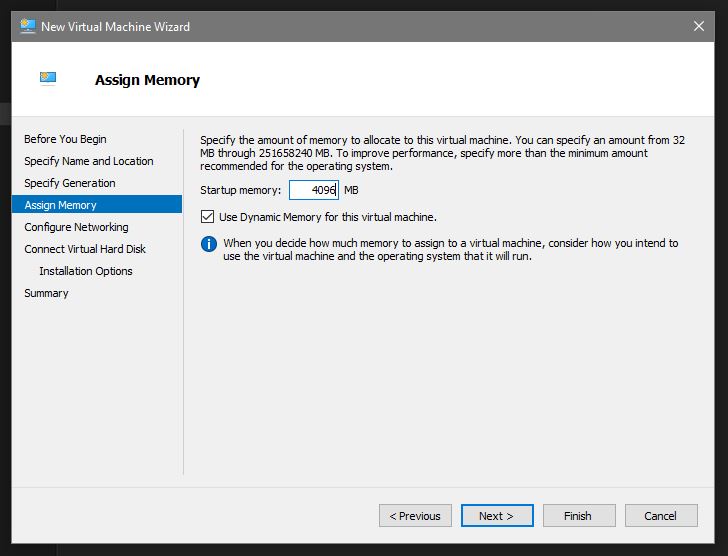Open the Connect Virtual Hard Disk step
The image size is (728, 556).
point(85,249)
